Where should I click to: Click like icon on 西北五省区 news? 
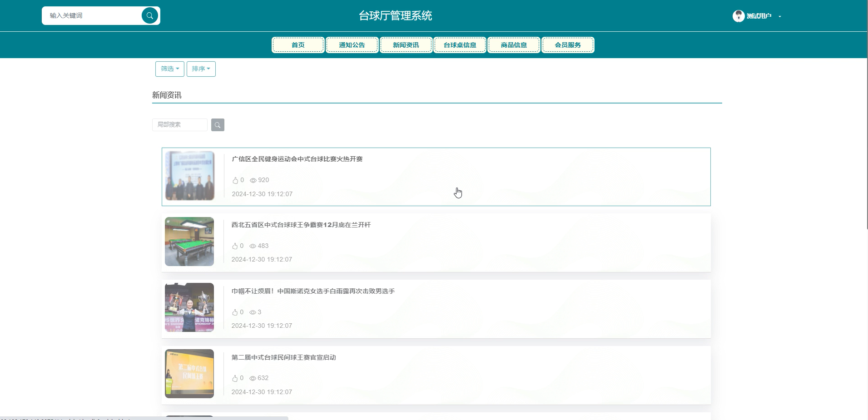point(235,246)
